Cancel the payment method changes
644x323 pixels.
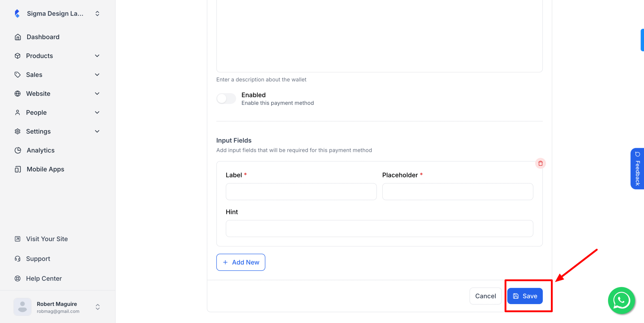485,296
